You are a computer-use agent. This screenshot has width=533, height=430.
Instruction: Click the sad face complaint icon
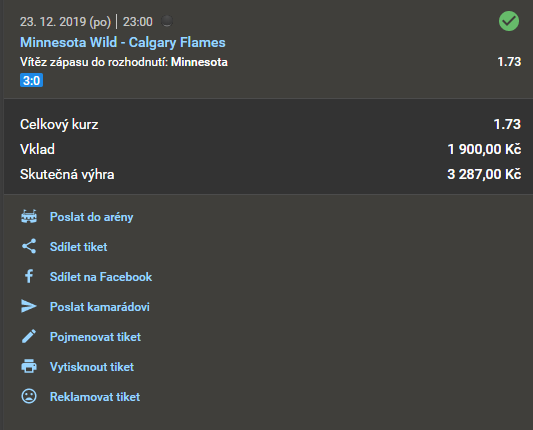click(x=29, y=396)
